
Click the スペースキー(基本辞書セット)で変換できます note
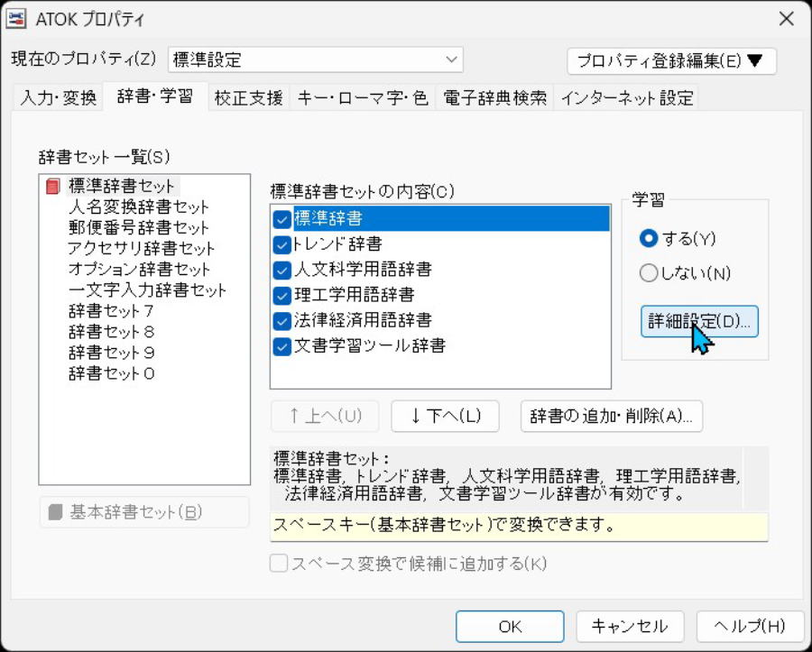pyautogui.click(x=519, y=527)
